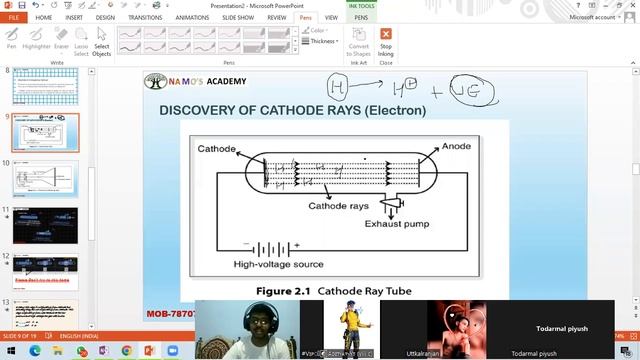Open the REVIEW tab
The width and height of the screenshot is (640, 360).
(x=277, y=18)
